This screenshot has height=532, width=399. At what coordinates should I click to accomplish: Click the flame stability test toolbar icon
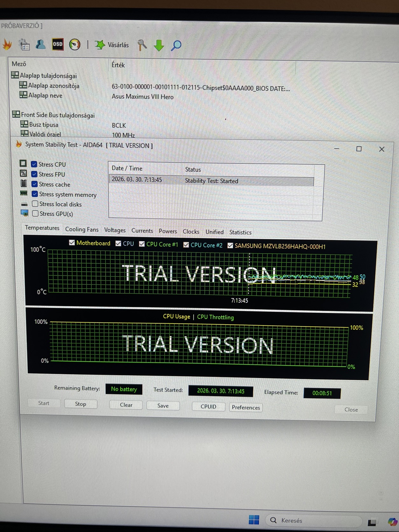tap(8, 45)
